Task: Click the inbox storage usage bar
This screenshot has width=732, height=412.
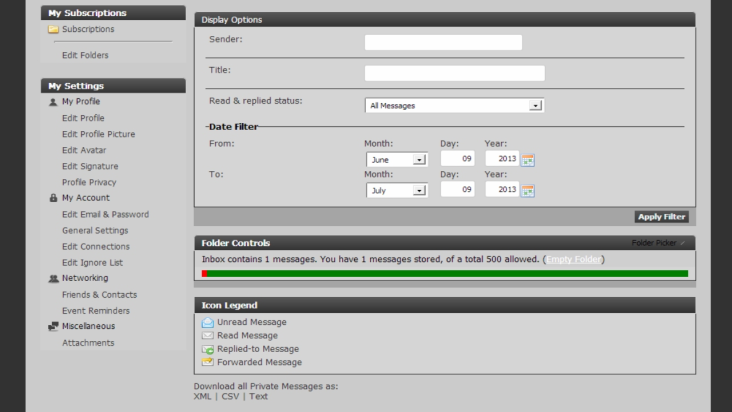Action: click(445, 273)
